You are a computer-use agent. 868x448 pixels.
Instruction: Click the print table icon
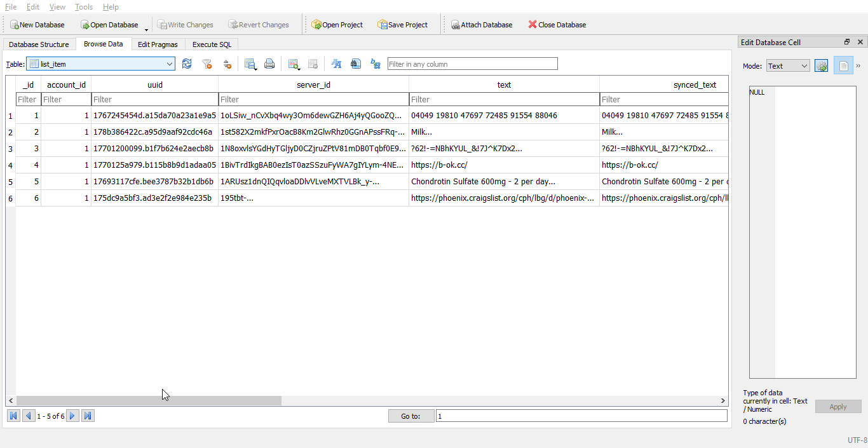tap(269, 64)
